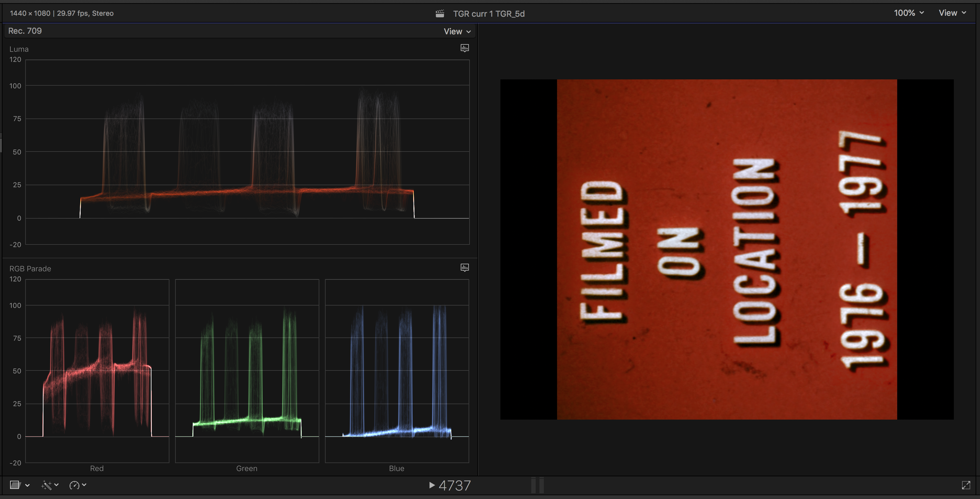Click the fullscreen expand arrows icon
Screen dimensions: 980x499
coord(966,485)
